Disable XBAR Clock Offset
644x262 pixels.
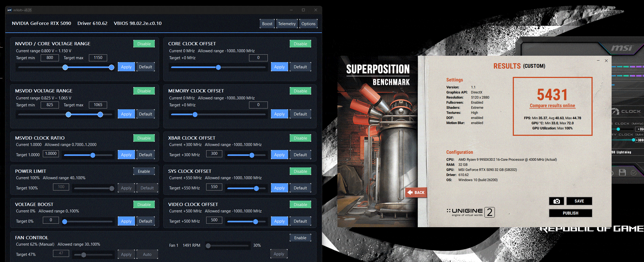click(300, 138)
